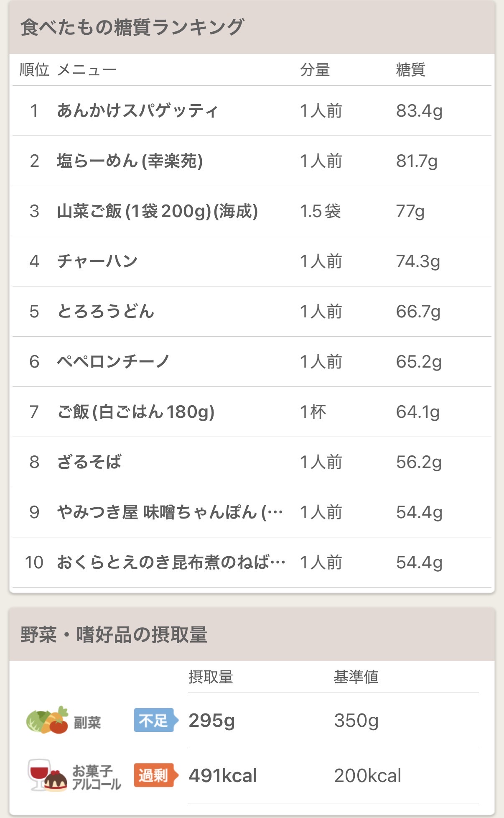The height and width of the screenshot is (818, 504).
Task: Click the wine and cake icon
Action: (47, 776)
